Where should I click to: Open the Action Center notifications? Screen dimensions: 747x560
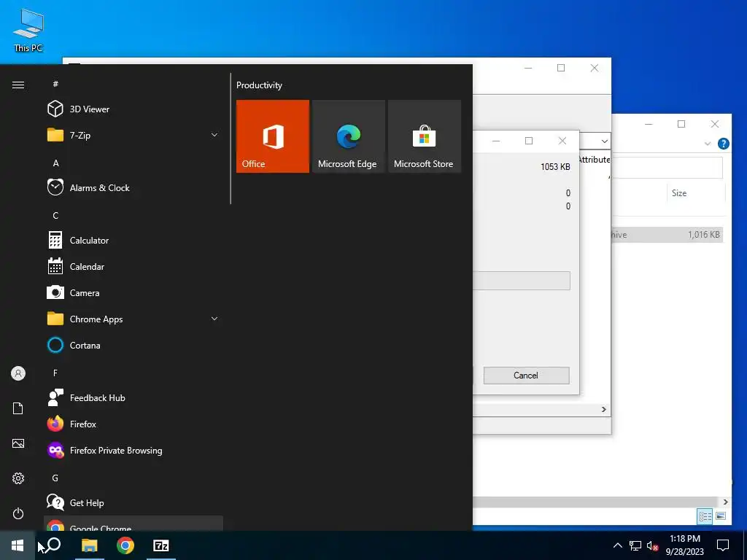(723, 545)
